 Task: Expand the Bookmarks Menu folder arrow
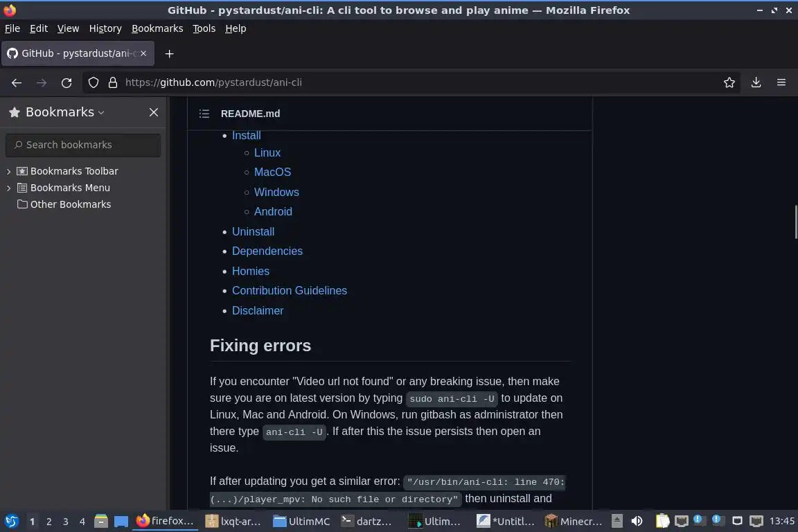[8, 188]
